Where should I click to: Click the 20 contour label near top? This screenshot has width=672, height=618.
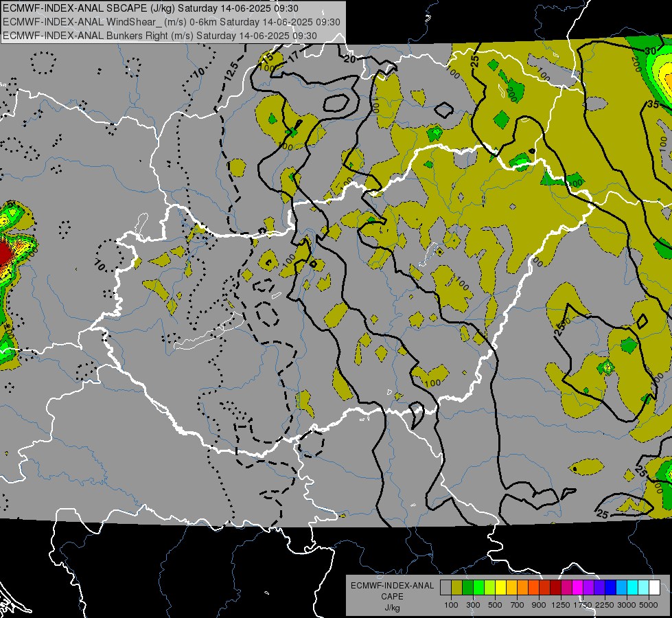pyautogui.click(x=349, y=59)
